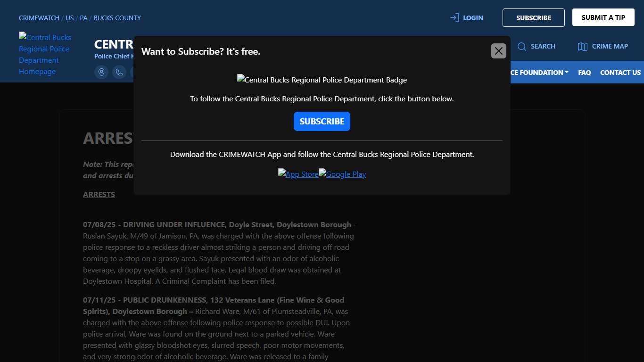
Task: Select the PA breadcrumb link
Action: click(x=83, y=18)
